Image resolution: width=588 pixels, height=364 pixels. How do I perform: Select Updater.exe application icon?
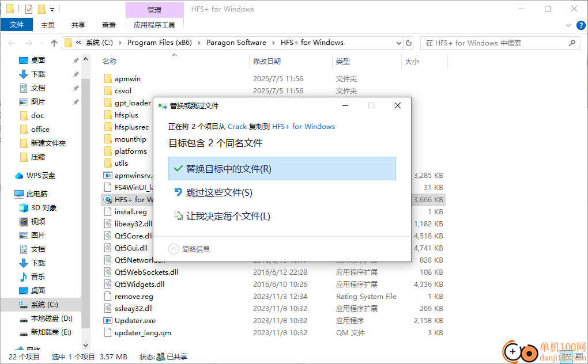point(108,321)
